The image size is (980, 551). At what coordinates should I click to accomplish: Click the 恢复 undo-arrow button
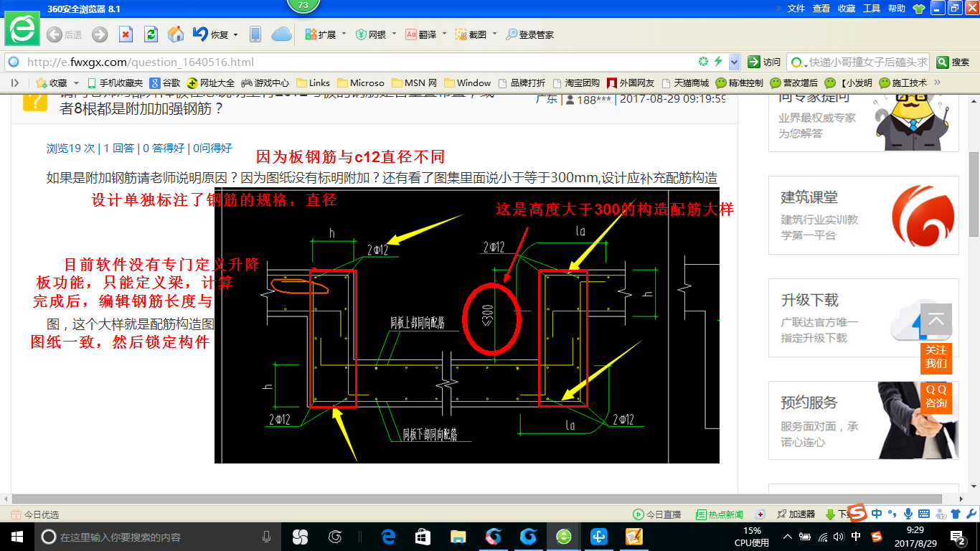[x=210, y=34]
